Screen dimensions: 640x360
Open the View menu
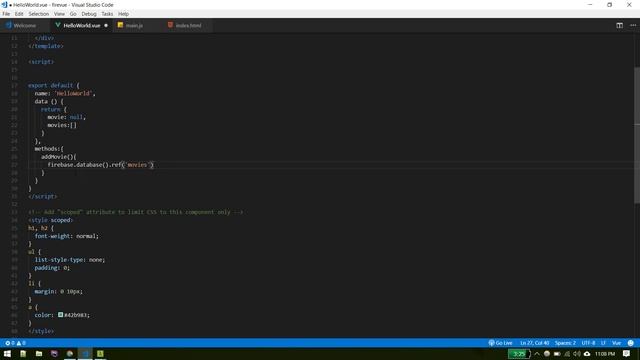pos(59,14)
